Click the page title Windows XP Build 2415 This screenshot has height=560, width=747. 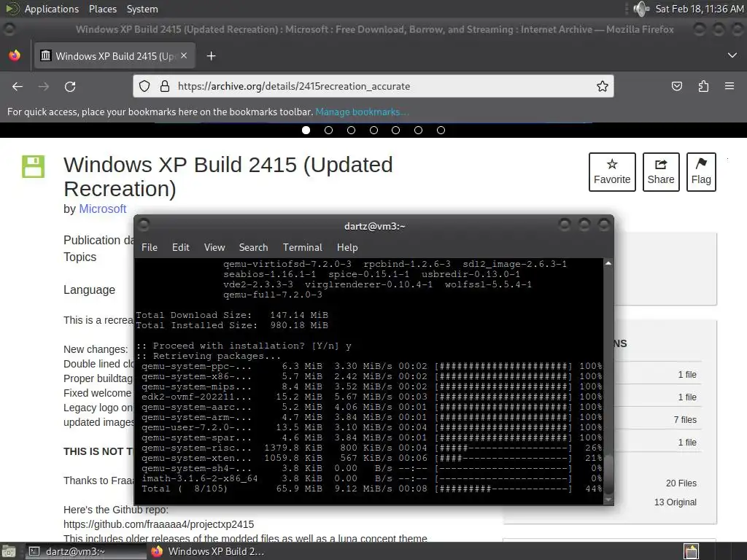coord(228,176)
